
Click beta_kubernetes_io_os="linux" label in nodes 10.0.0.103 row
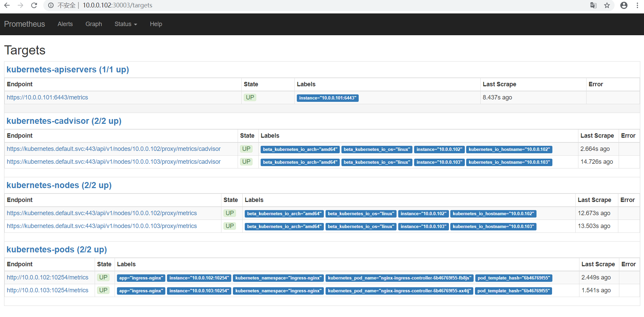click(x=361, y=226)
